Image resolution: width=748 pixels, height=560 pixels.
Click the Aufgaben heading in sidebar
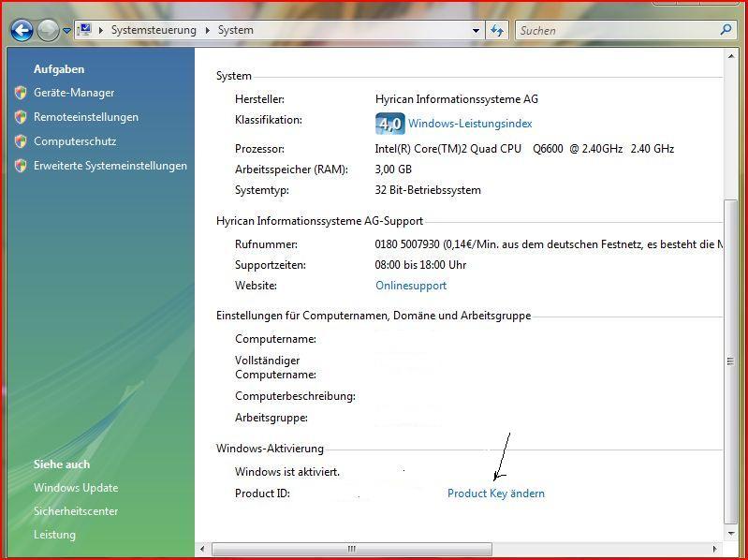point(59,69)
